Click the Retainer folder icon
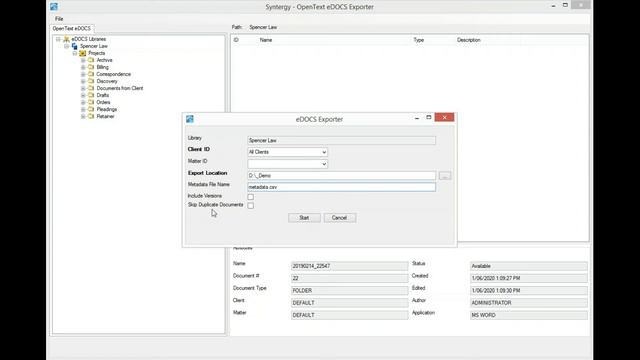The image size is (640, 360). tap(91, 116)
